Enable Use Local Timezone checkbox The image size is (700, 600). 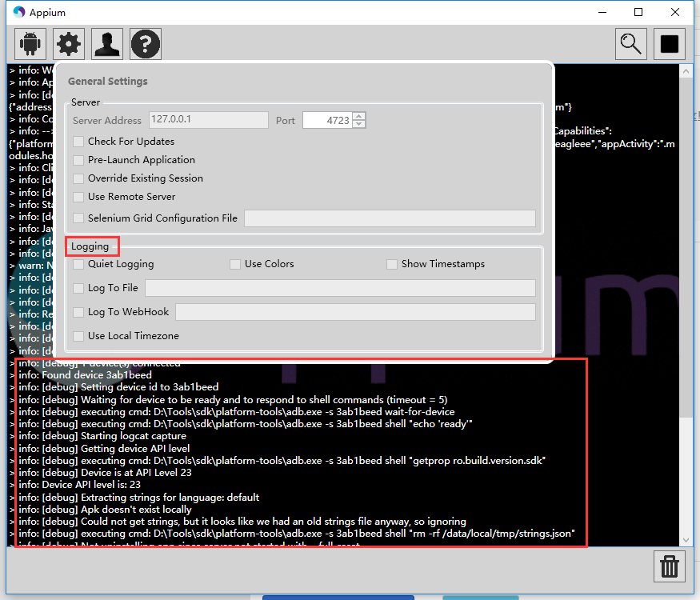78,336
